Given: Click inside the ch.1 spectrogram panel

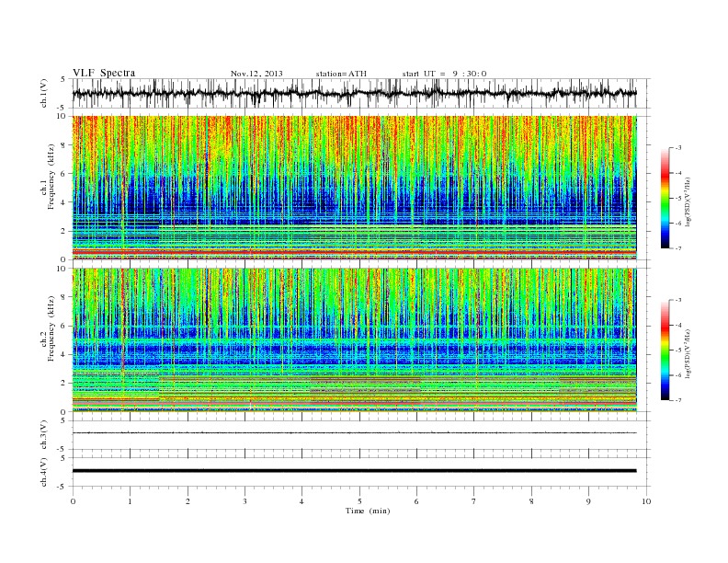Looking at the screenshot, I should [354, 188].
